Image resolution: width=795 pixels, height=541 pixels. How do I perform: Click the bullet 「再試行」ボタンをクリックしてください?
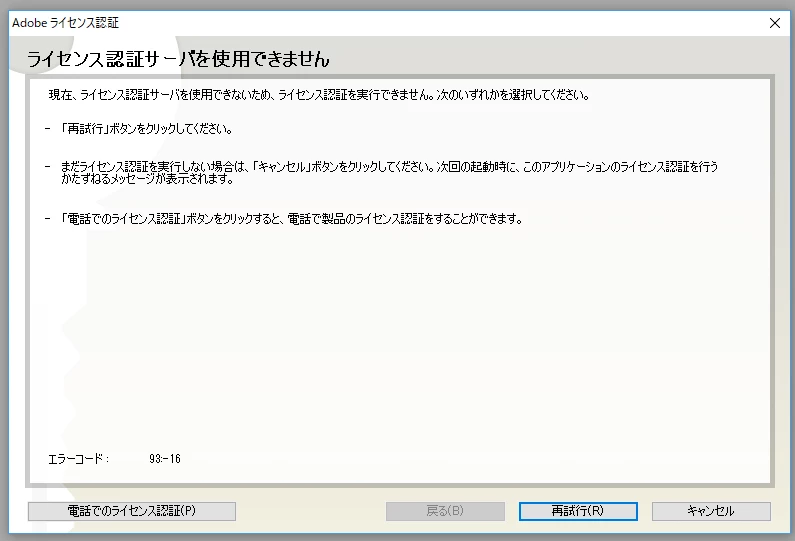(x=147, y=129)
